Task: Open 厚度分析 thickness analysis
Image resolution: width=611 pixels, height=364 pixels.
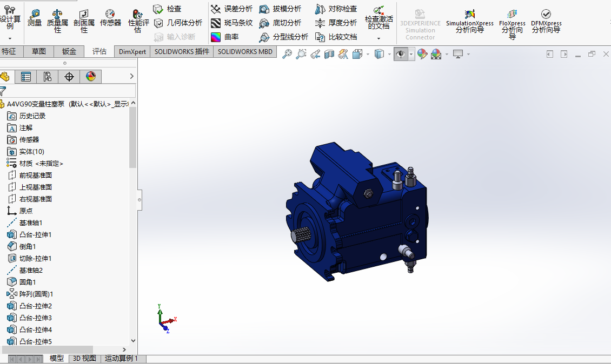Action: (336, 23)
